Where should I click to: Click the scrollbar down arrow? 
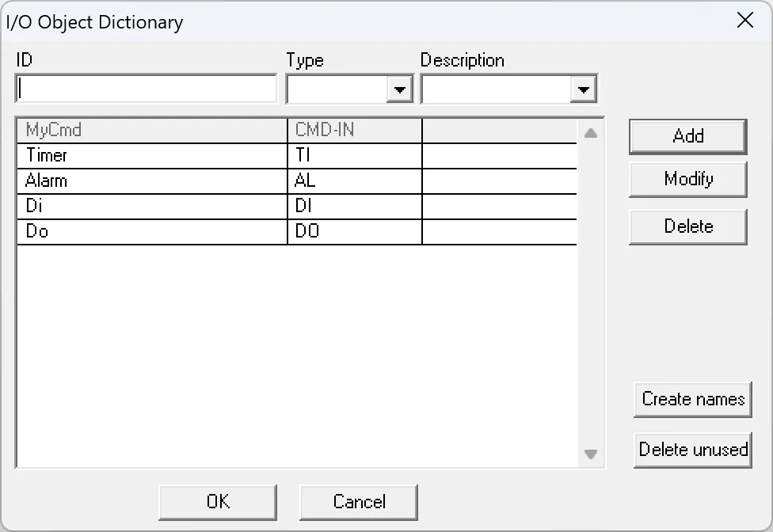(590, 454)
